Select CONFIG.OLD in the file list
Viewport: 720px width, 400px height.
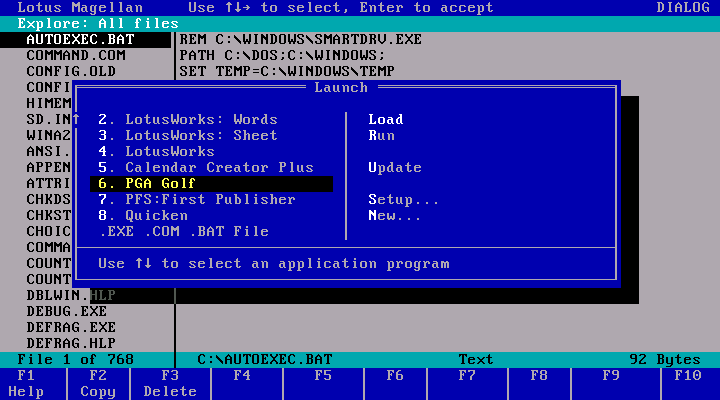71,72
